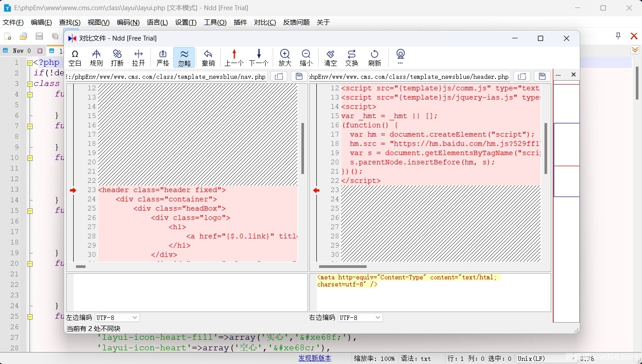Collapse fold marker at line 15

click(x=30, y=211)
